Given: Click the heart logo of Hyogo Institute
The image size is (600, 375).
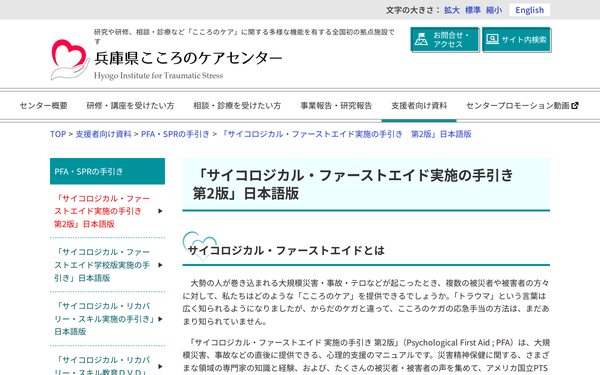Looking at the screenshot, I should (x=70, y=59).
